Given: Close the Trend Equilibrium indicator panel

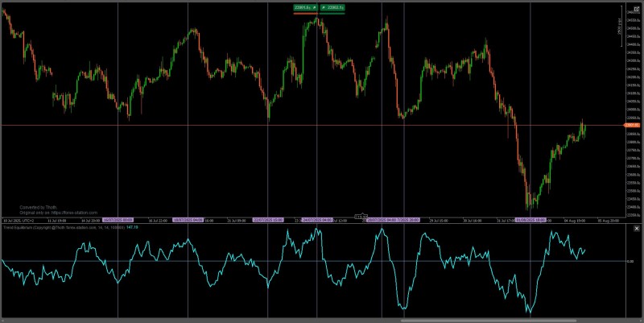Looking at the screenshot, I should [637, 228].
